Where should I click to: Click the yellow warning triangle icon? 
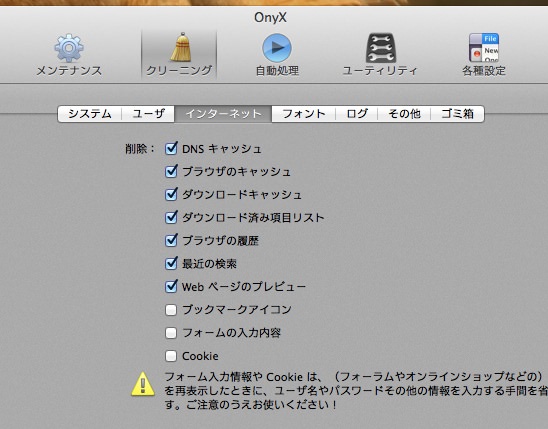tap(143, 384)
